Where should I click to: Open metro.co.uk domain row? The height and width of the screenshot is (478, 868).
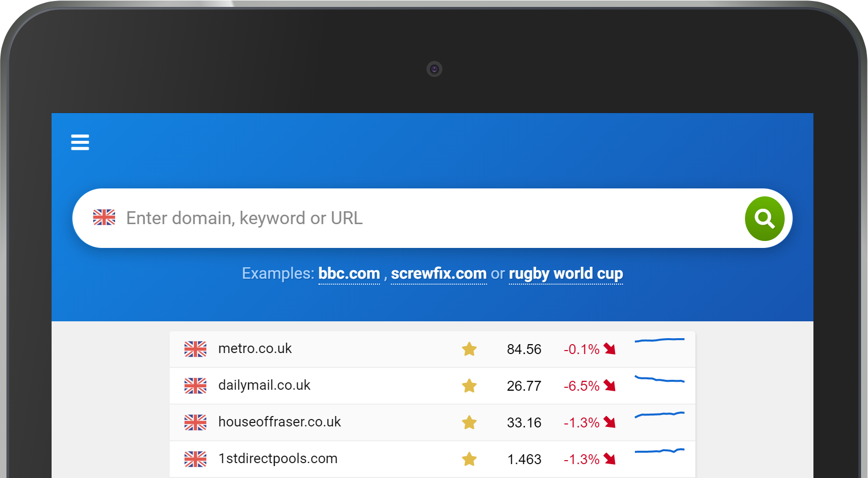click(433, 349)
